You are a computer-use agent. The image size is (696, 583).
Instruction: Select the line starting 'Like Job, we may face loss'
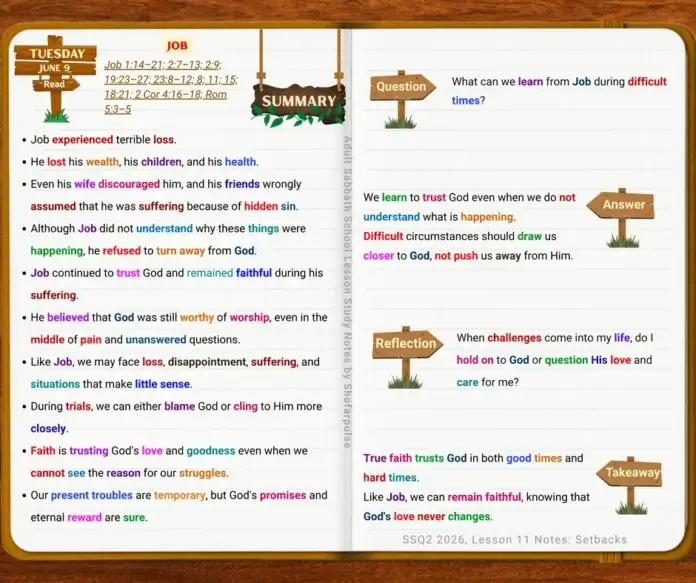point(175,361)
